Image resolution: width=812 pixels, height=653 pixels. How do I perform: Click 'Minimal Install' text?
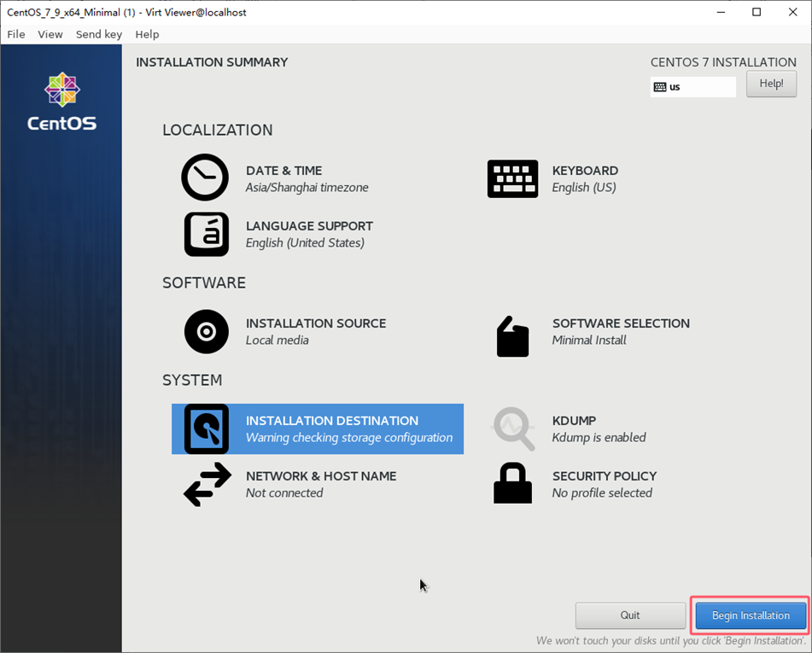click(589, 341)
